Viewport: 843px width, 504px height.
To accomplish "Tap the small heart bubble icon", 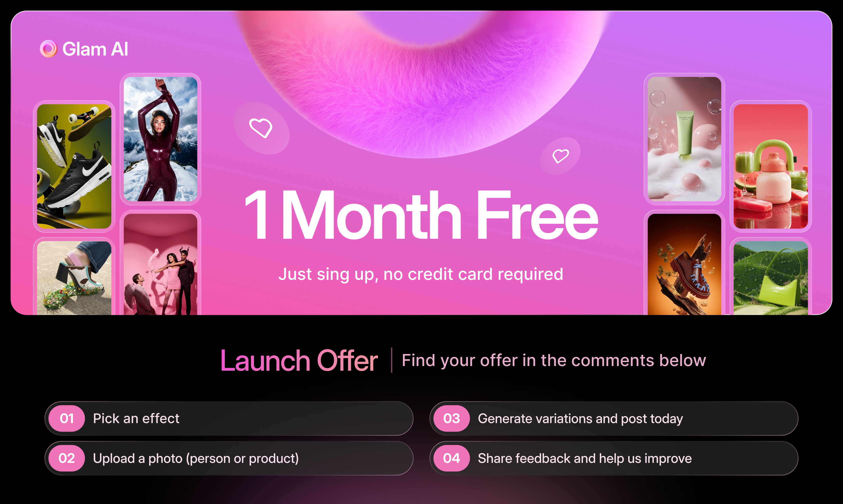I will (560, 156).
